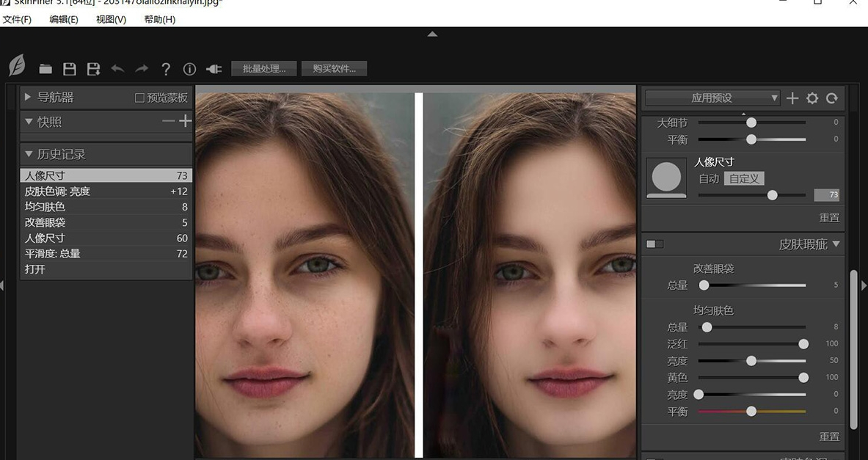Screen dimensions: 868x460
Task: Select history entry 人像尺寸 73
Action: click(106, 175)
